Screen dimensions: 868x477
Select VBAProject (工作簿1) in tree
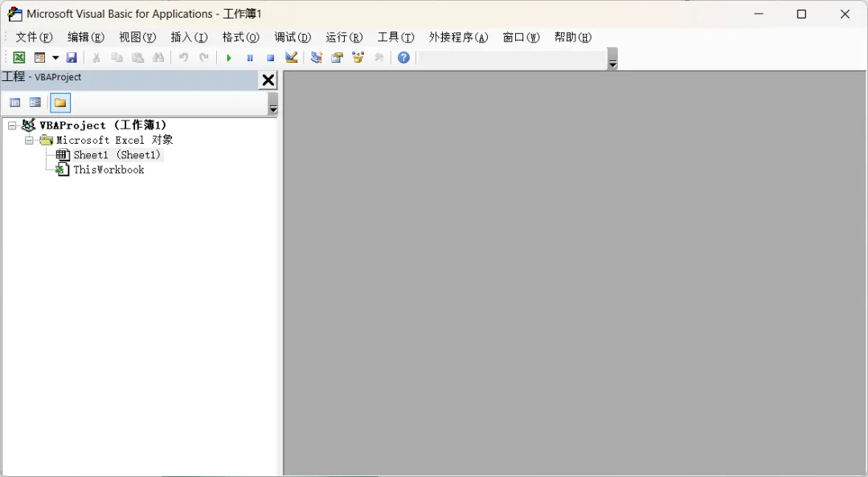(103, 125)
